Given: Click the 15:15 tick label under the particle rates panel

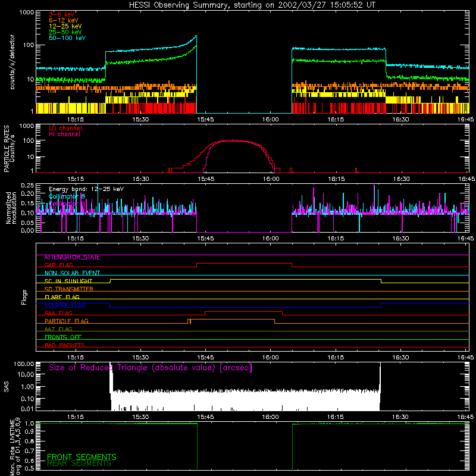Looking at the screenshot, I should coord(76,179).
